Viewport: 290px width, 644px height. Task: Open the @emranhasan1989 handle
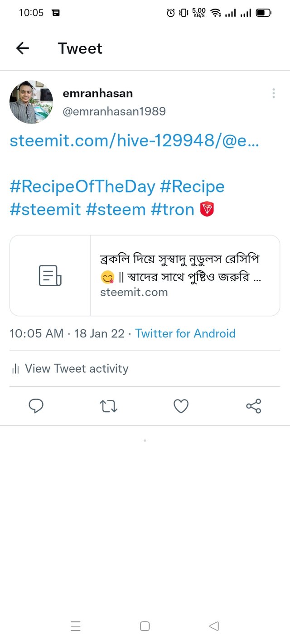point(114,111)
